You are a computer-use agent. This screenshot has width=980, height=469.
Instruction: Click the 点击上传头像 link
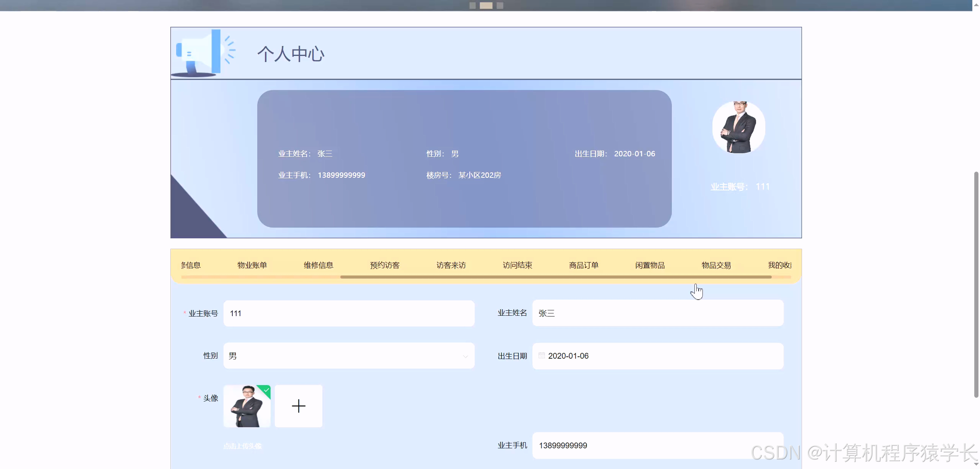[243, 446]
